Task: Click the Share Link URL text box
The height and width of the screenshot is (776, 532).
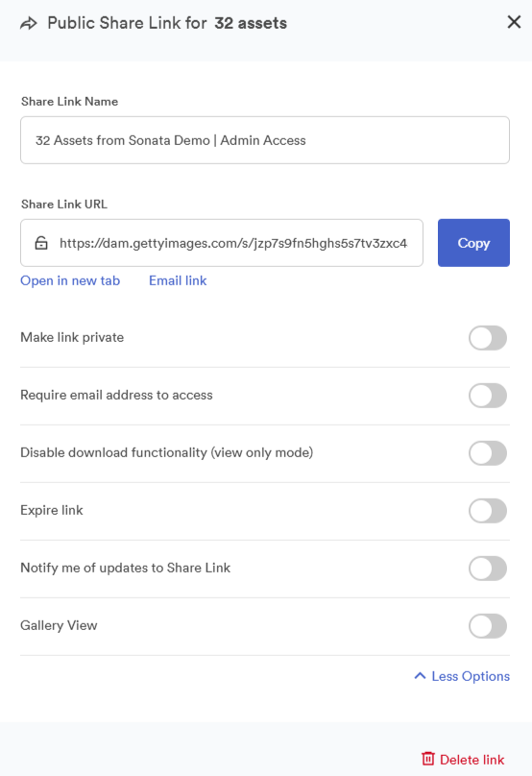Action: pyautogui.click(x=222, y=243)
